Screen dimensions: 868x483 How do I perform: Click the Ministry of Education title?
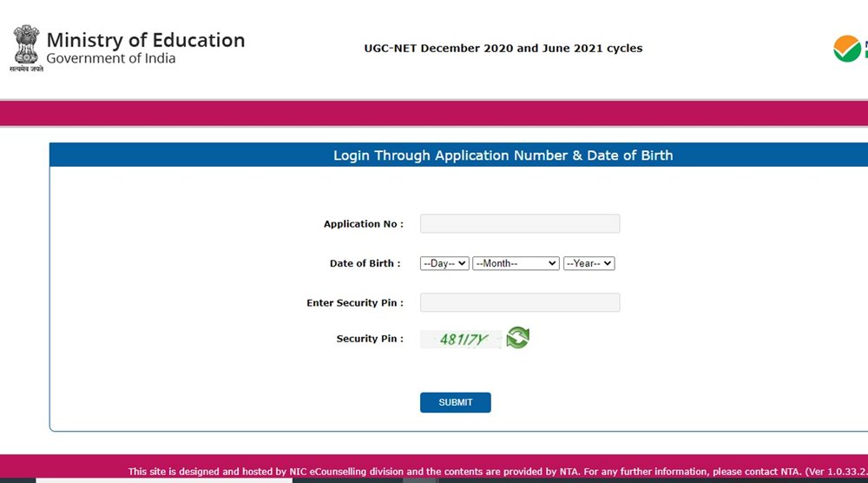pyautogui.click(x=146, y=40)
